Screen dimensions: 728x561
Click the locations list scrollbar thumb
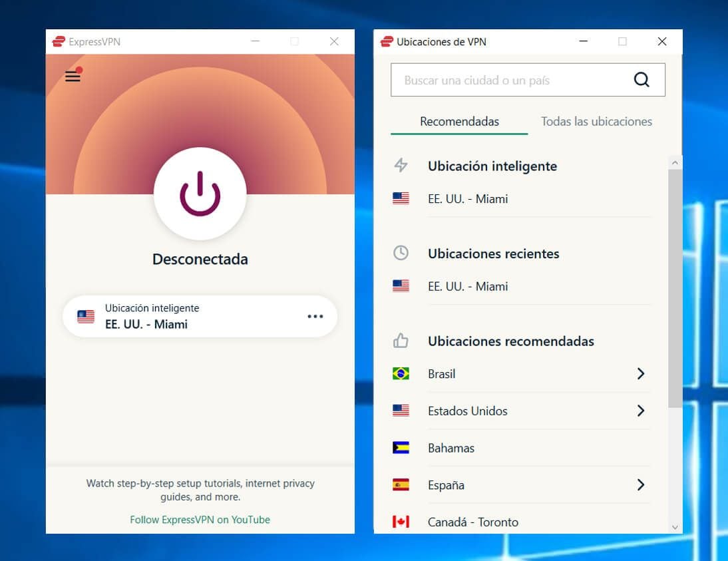(675, 288)
